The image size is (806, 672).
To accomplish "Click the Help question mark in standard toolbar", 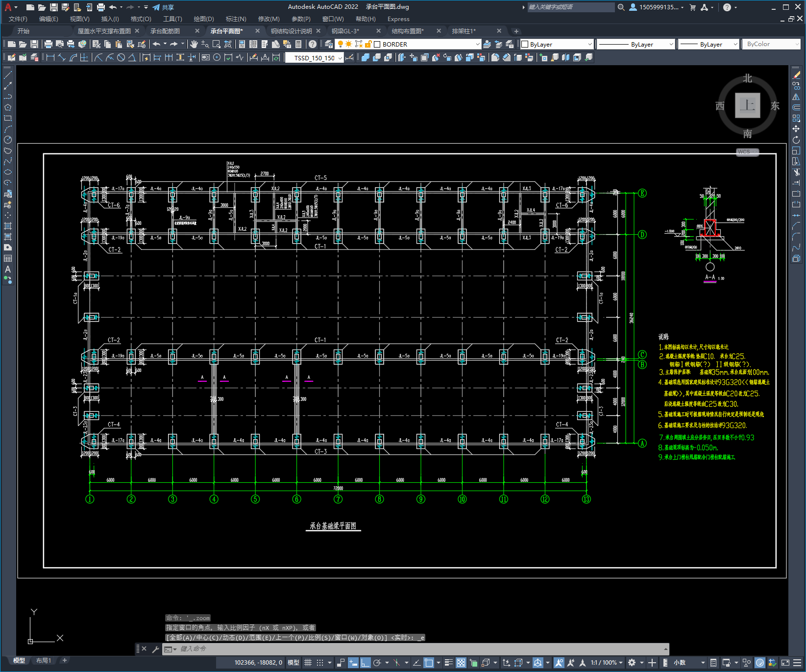I will tap(313, 44).
